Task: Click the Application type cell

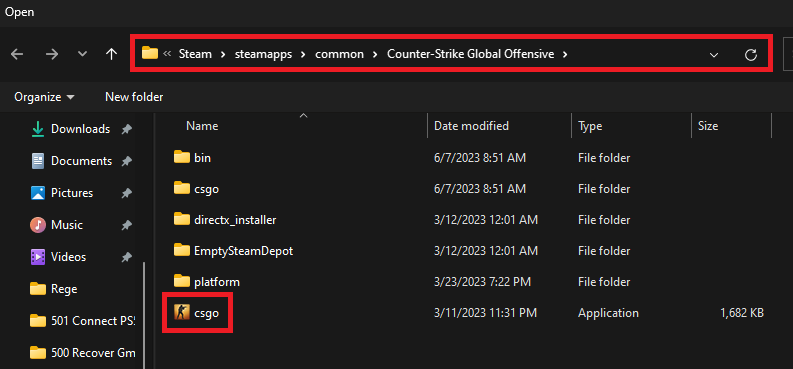Action: click(608, 313)
